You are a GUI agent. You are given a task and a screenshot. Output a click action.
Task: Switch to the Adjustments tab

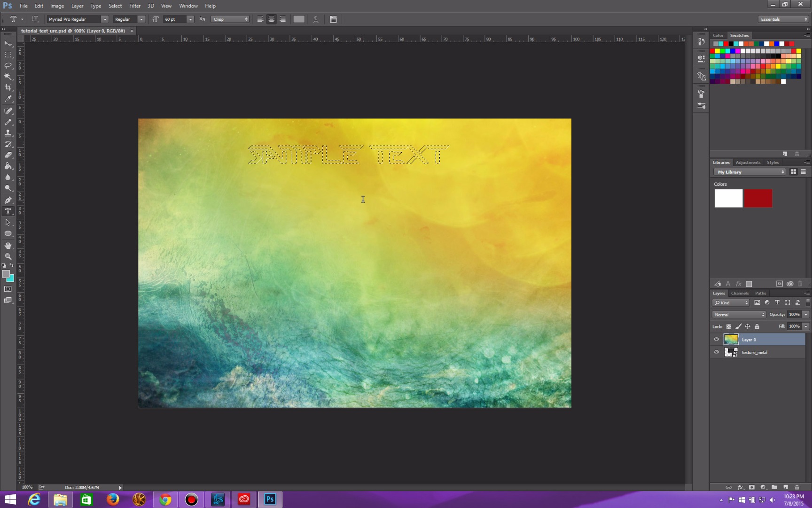click(748, 162)
